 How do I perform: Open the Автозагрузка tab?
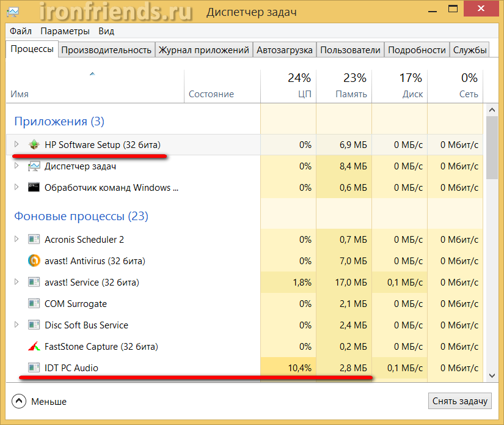click(285, 50)
